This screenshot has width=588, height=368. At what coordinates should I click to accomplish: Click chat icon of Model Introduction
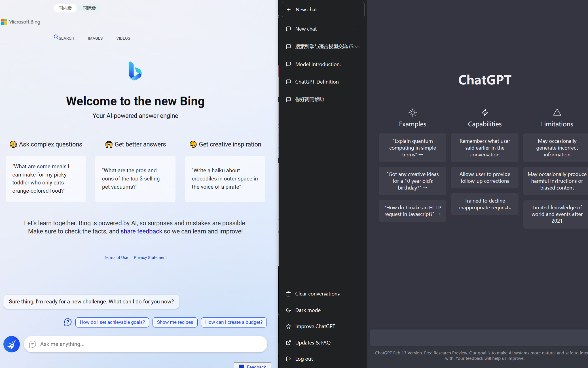pos(288,64)
